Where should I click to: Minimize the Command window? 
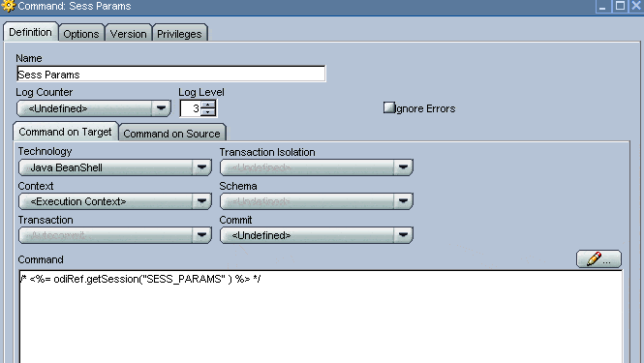(602, 6)
